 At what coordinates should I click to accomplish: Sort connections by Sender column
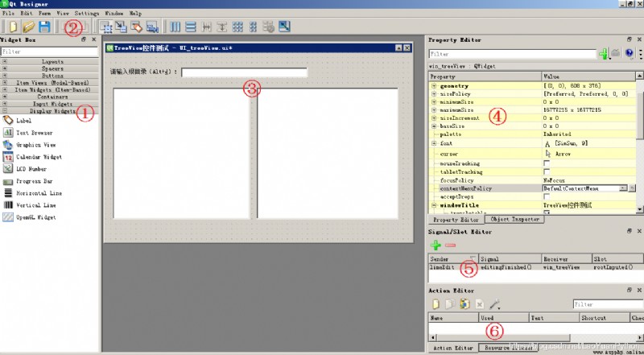(453, 259)
